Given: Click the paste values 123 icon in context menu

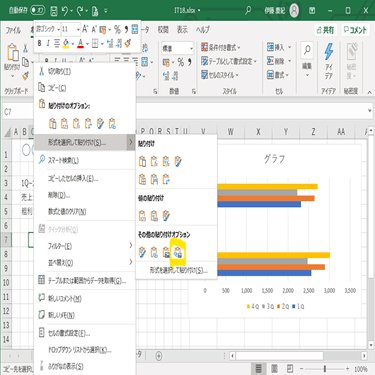Looking at the screenshot, I should (65, 123).
